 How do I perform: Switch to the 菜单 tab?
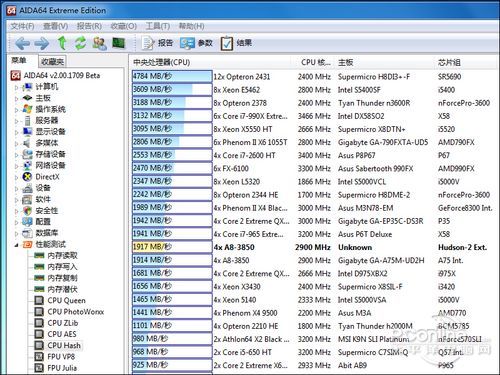coord(19,61)
